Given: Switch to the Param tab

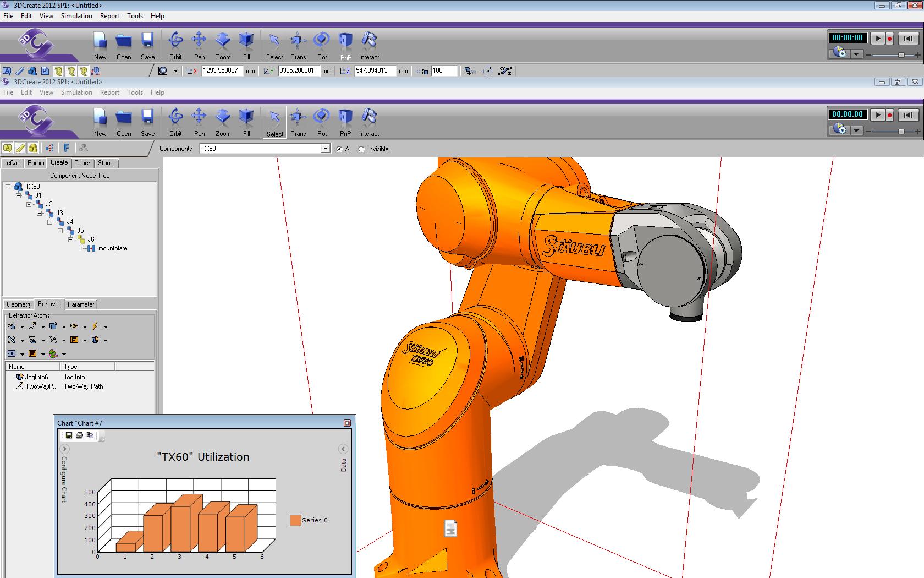Looking at the screenshot, I should tap(36, 163).
